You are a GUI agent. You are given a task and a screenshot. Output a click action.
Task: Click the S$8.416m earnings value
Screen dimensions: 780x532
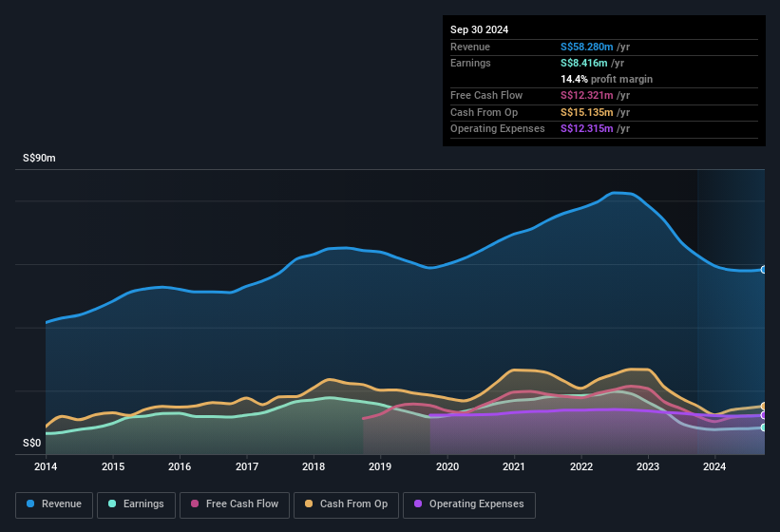pyautogui.click(x=583, y=63)
